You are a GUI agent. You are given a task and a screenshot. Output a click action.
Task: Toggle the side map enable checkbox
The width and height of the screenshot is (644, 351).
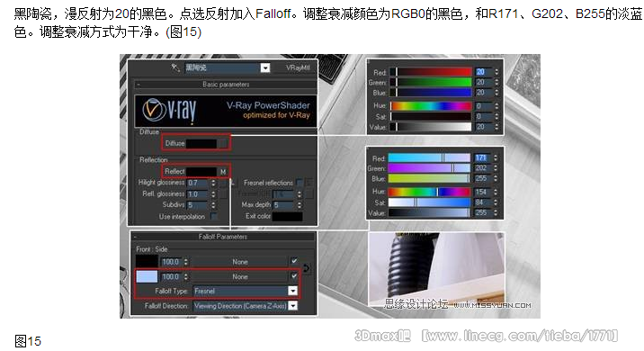click(294, 275)
